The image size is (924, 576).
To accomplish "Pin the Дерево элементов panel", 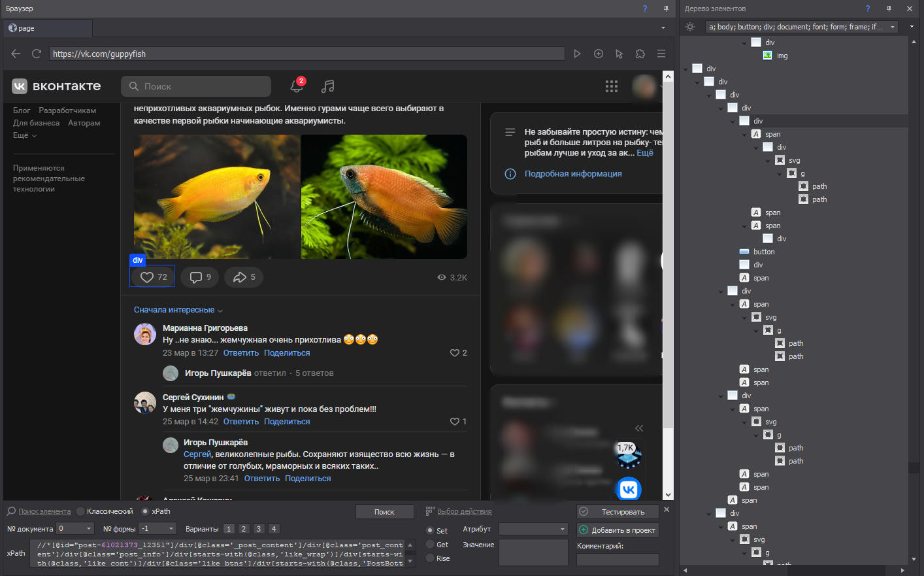I will (889, 8).
